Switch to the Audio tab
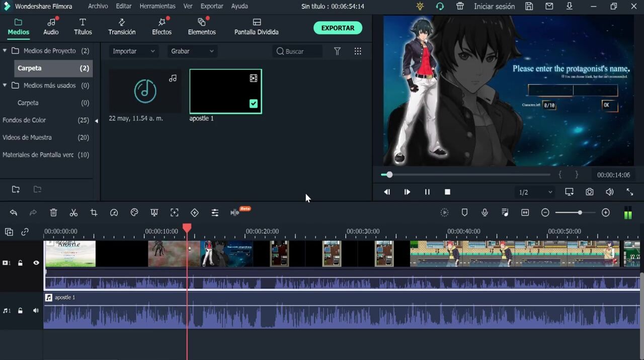 pyautogui.click(x=51, y=27)
